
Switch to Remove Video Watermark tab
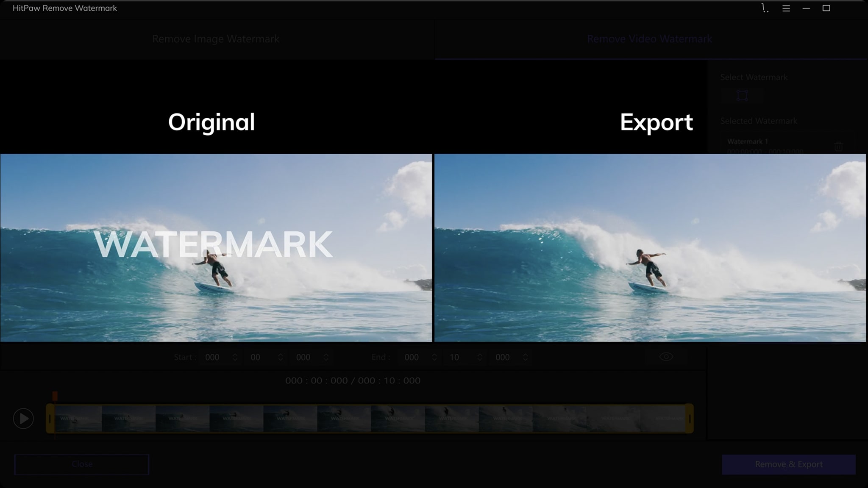pos(649,39)
